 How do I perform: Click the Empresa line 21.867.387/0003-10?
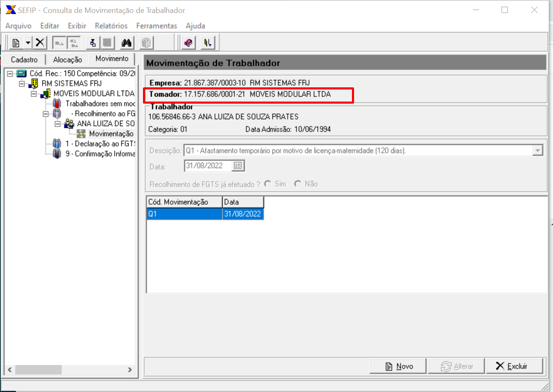[230, 83]
